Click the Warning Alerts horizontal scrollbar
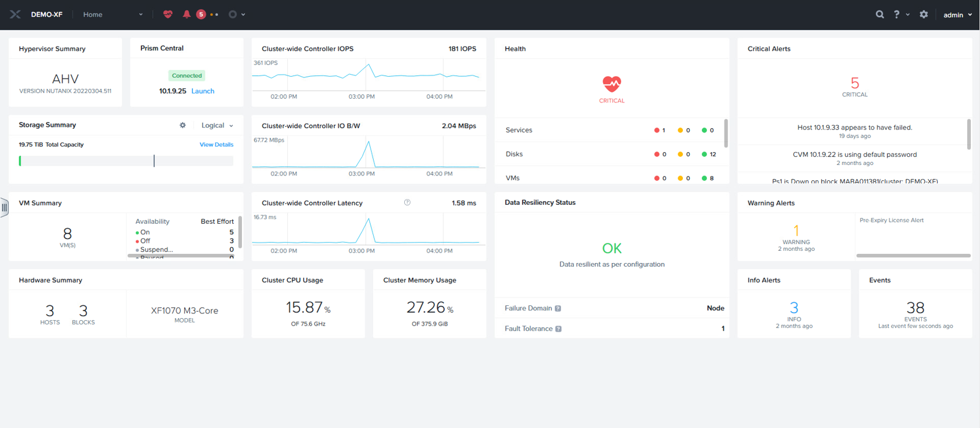This screenshot has height=428, width=980. pos(913,256)
